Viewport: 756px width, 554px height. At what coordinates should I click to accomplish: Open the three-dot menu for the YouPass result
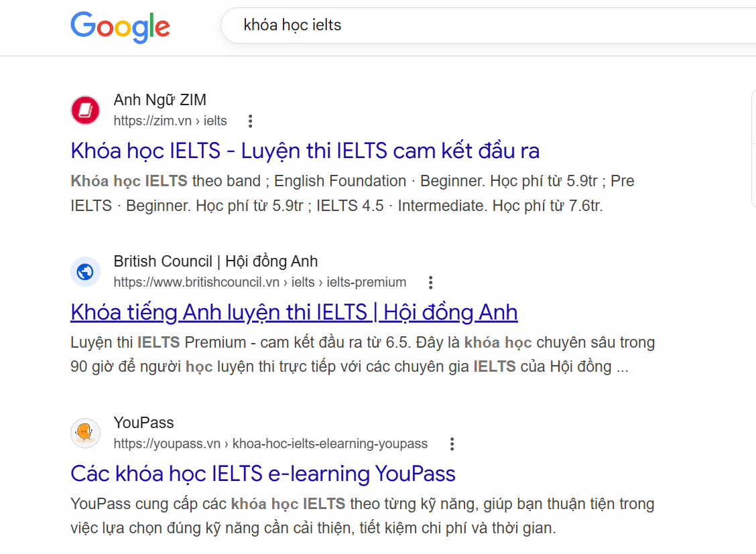point(452,443)
